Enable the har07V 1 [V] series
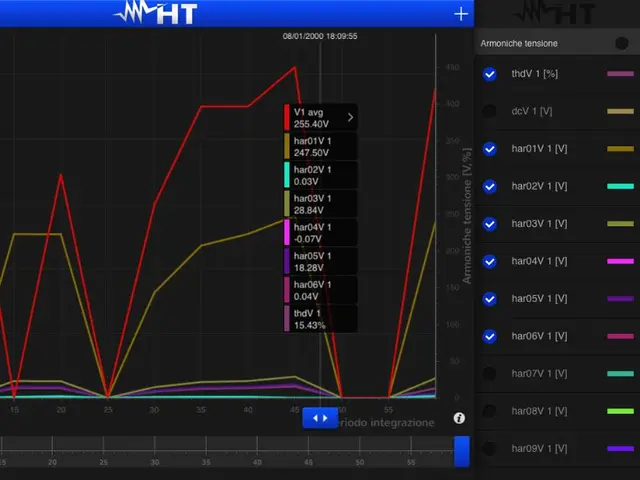 [489, 373]
